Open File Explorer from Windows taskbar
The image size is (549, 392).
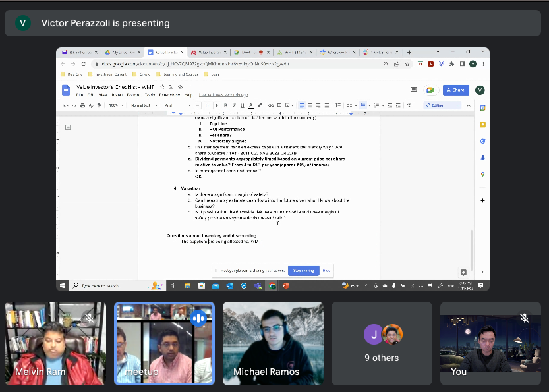coord(187,286)
